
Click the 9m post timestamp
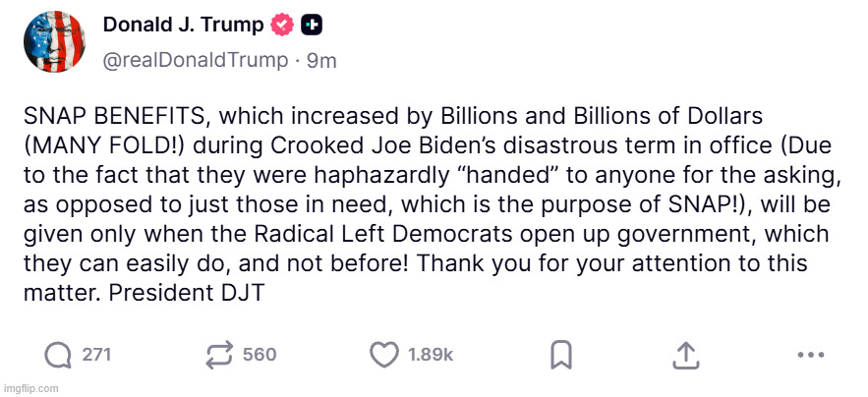point(321,60)
